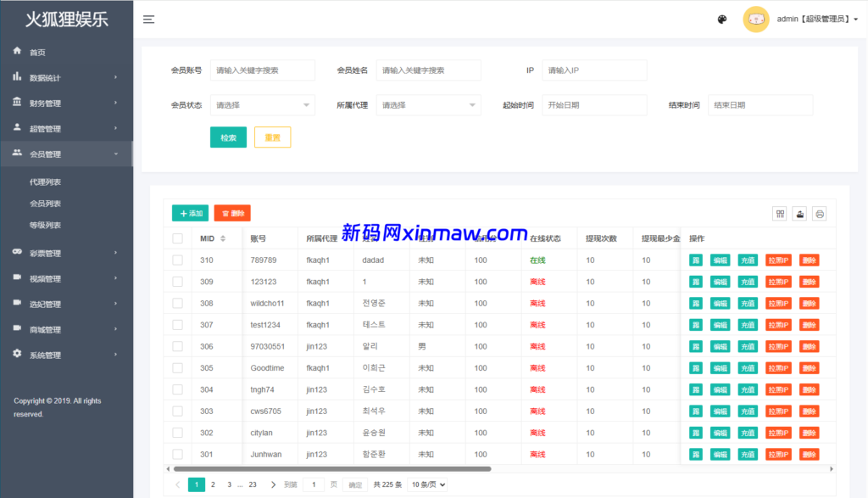Screen dimensions: 868x498
Task: Click the export table icon
Action: pyautogui.click(x=800, y=214)
